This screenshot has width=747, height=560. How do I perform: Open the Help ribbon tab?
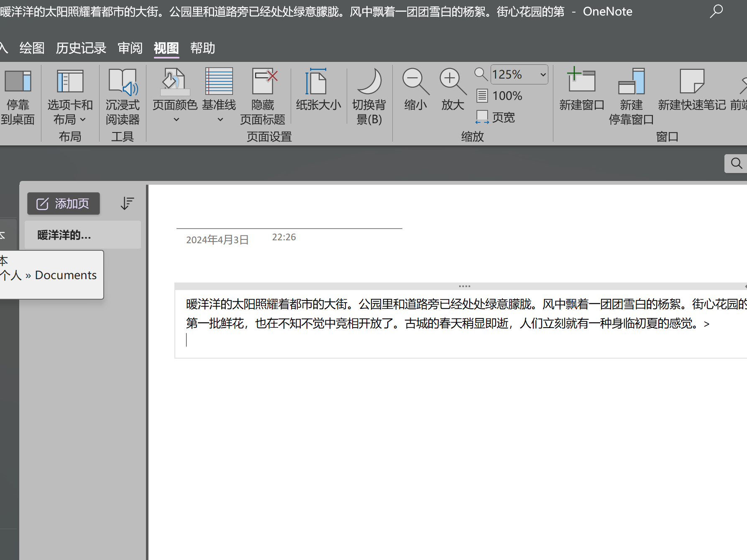pos(202,48)
